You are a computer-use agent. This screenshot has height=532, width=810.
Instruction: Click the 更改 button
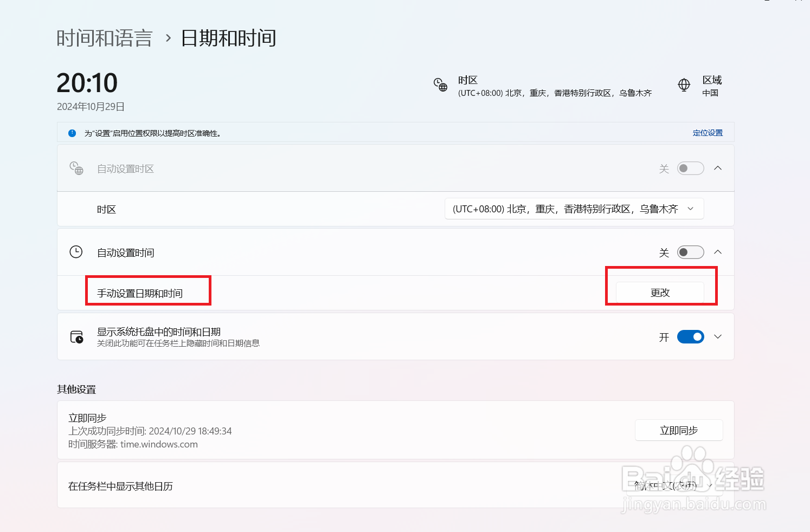click(x=660, y=293)
